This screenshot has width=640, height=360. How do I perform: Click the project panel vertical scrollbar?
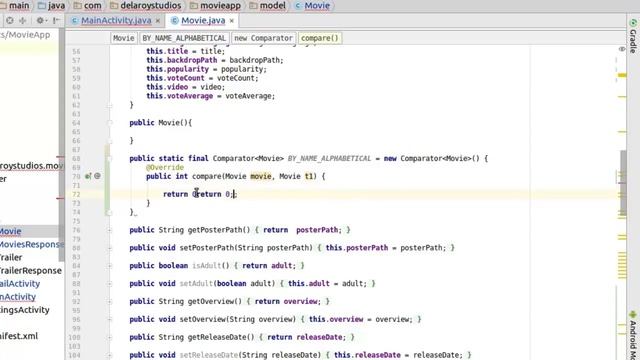[62, 145]
